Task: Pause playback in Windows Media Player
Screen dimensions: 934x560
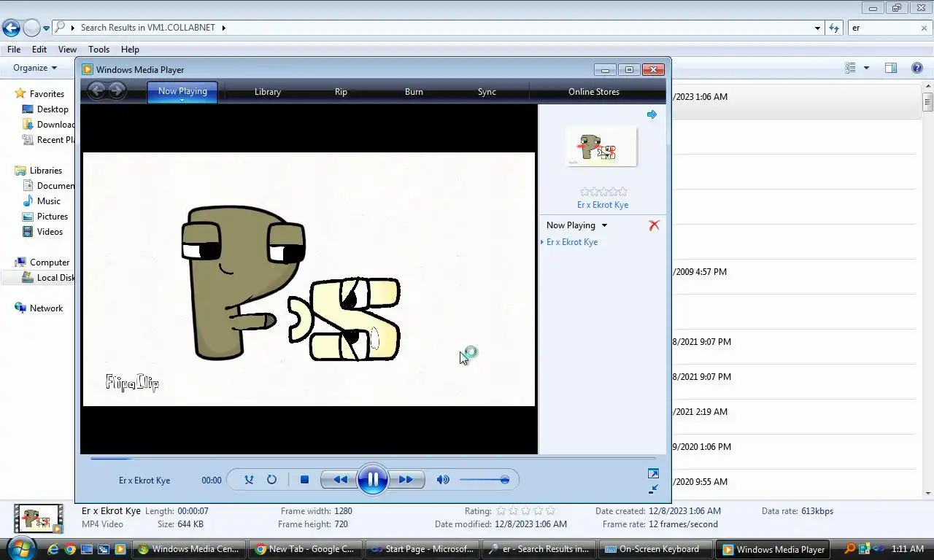Action: 372,479
